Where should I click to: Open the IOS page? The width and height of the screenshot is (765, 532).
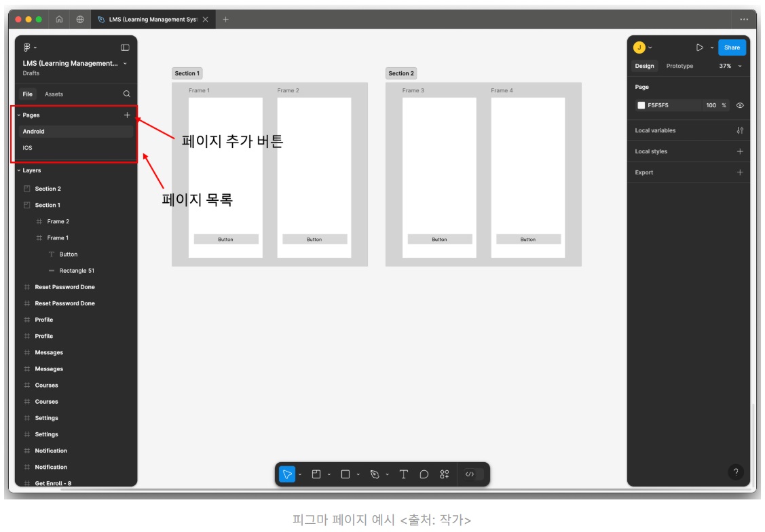click(x=75, y=148)
